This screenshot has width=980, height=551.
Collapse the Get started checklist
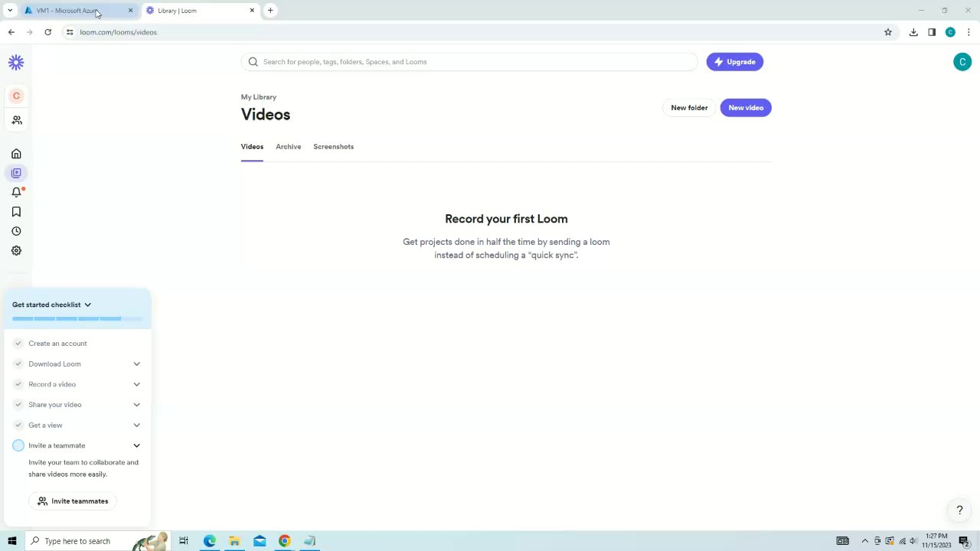click(87, 305)
